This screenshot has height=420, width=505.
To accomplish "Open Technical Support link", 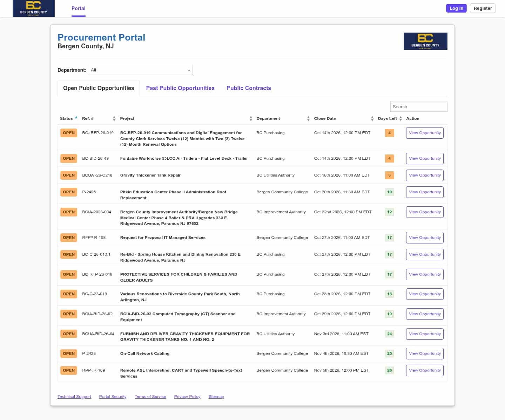I will tap(74, 397).
